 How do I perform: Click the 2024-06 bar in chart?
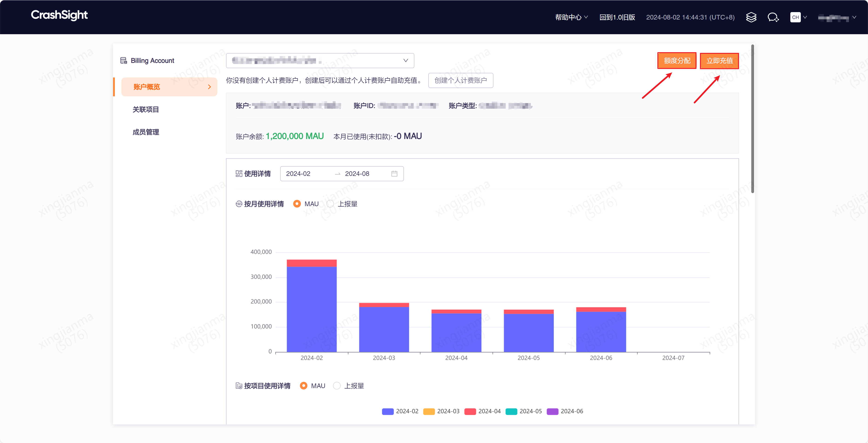point(601,329)
